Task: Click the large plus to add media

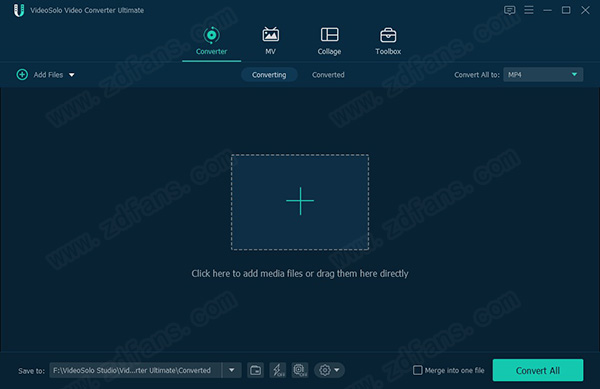Action: click(x=300, y=202)
